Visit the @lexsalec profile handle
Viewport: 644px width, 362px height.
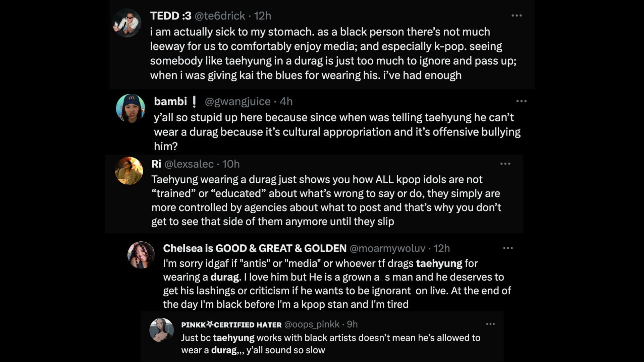189,164
